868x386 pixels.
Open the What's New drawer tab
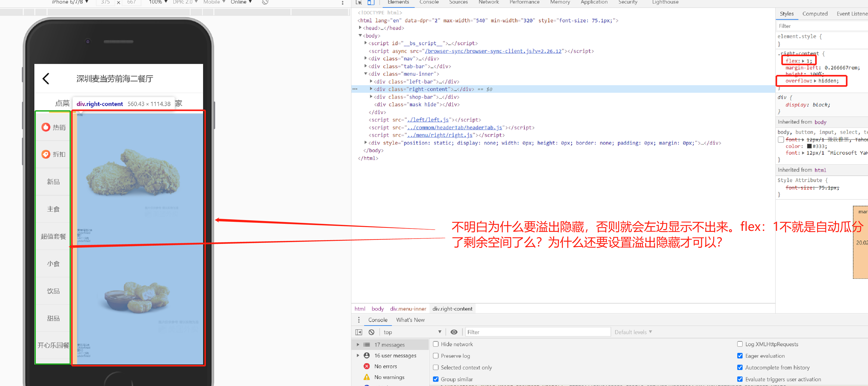(410, 320)
